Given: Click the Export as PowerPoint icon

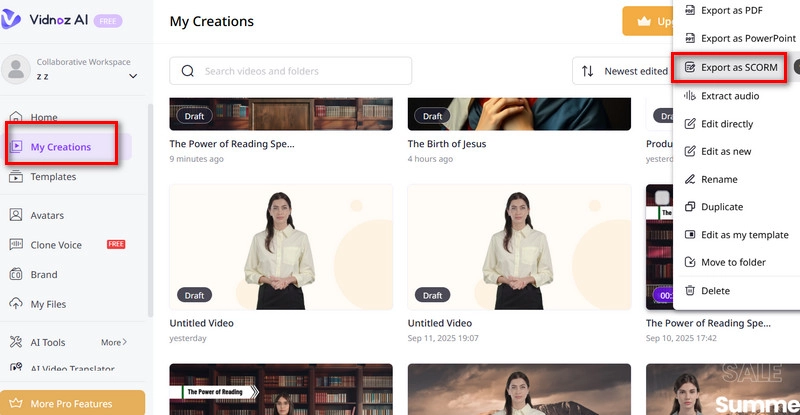Looking at the screenshot, I should pyautogui.click(x=690, y=38).
